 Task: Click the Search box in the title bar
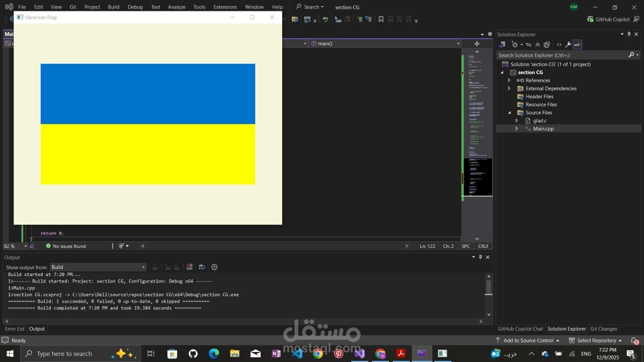(x=310, y=7)
